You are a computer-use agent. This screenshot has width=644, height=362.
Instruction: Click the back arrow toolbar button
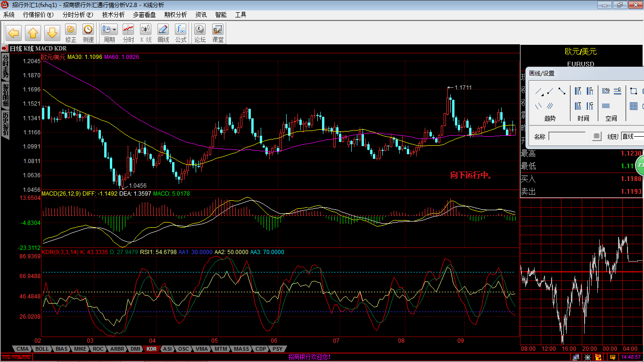[14, 33]
